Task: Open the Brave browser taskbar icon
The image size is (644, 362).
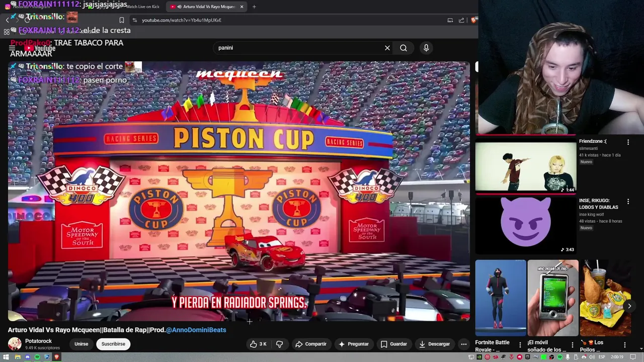Action: (x=56, y=357)
